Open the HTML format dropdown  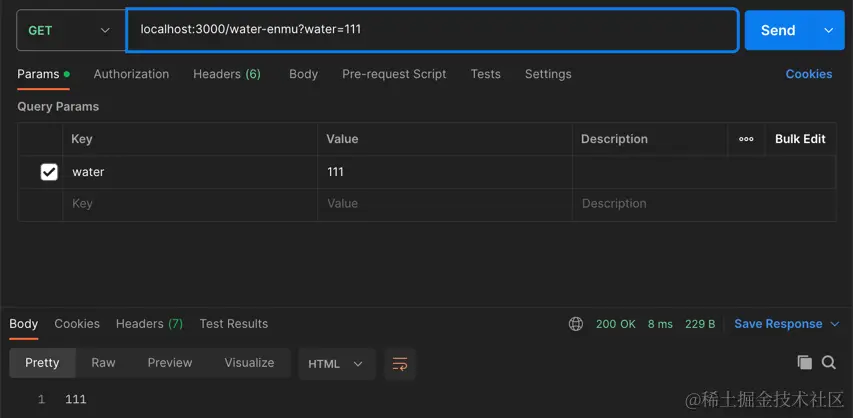337,364
